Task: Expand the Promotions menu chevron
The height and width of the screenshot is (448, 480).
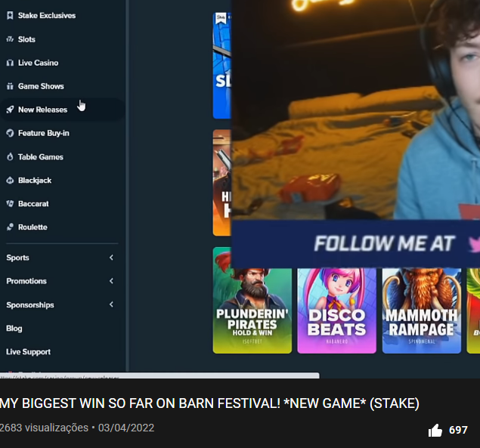Action: tap(111, 281)
